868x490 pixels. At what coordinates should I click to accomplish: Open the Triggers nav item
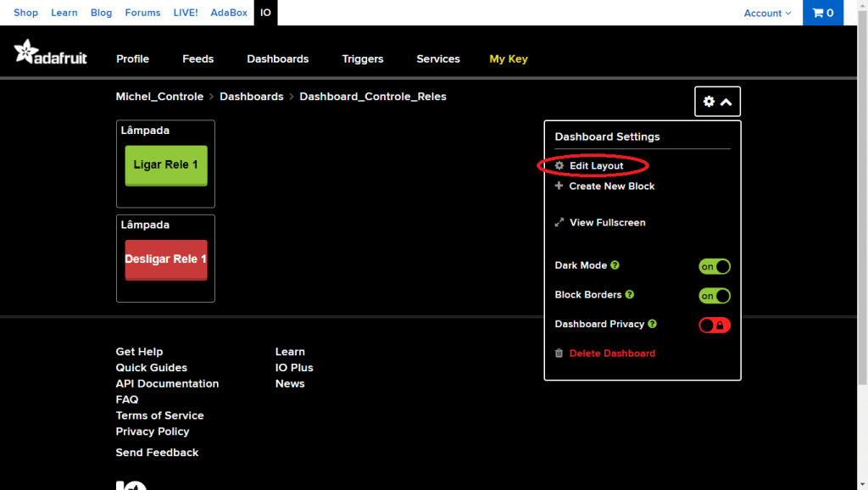click(x=363, y=58)
